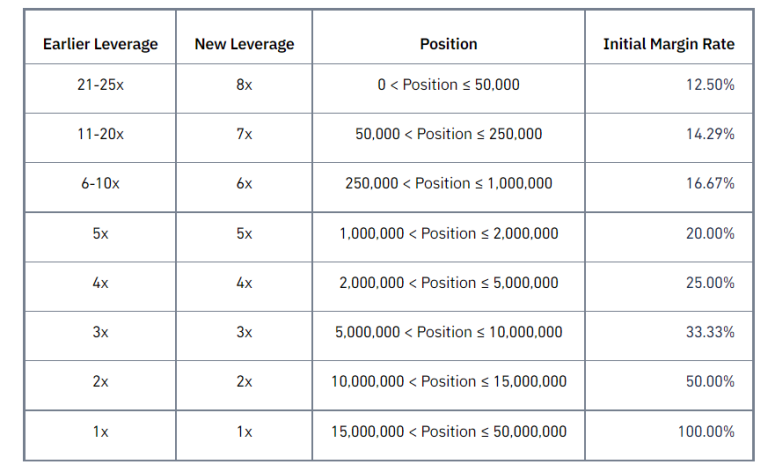Select the 21-25x earlier leverage cell

(x=100, y=85)
